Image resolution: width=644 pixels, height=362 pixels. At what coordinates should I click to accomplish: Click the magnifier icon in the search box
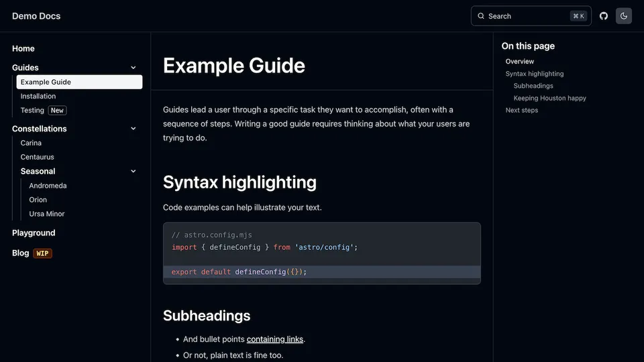[x=481, y=16]
